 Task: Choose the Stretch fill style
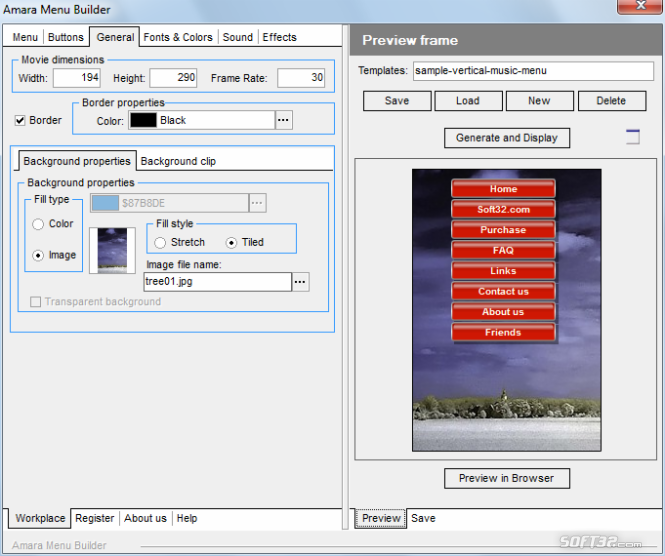160,243
